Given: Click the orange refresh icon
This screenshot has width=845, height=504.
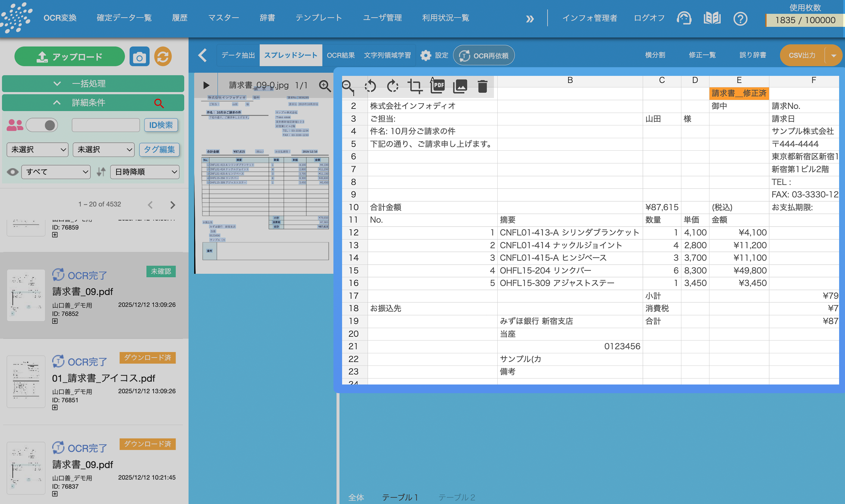Looking at the screenshot, I should pyautogui.click(x=163, y=57).
